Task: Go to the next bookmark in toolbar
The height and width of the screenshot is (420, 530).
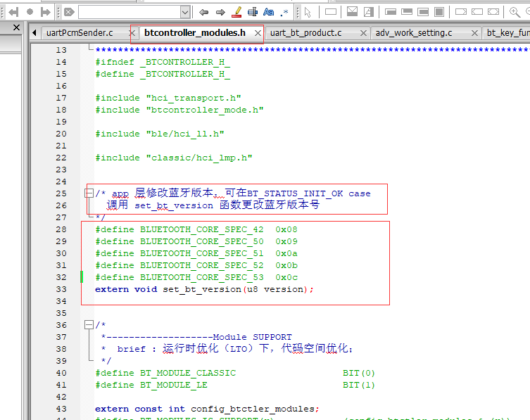Action: point(45,13)
